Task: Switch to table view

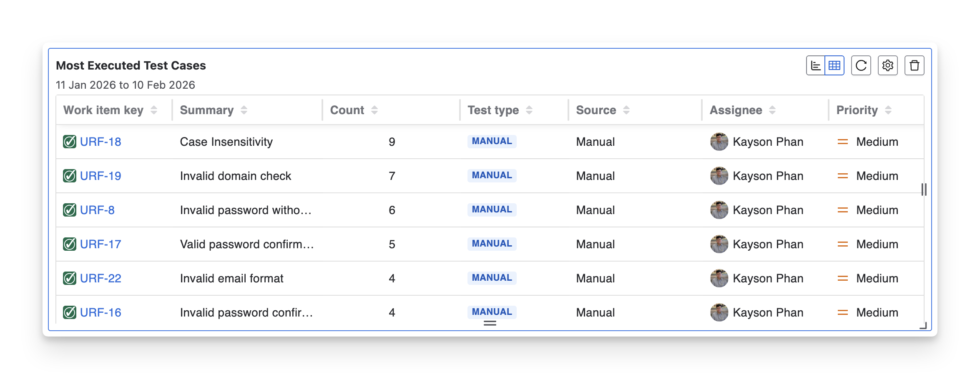Action: 834,65
